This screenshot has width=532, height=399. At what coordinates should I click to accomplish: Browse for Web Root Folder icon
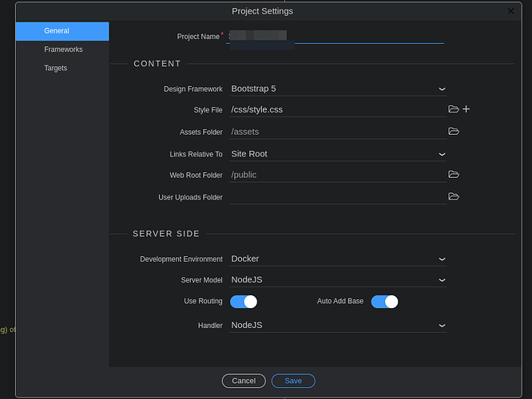[453, 175]
